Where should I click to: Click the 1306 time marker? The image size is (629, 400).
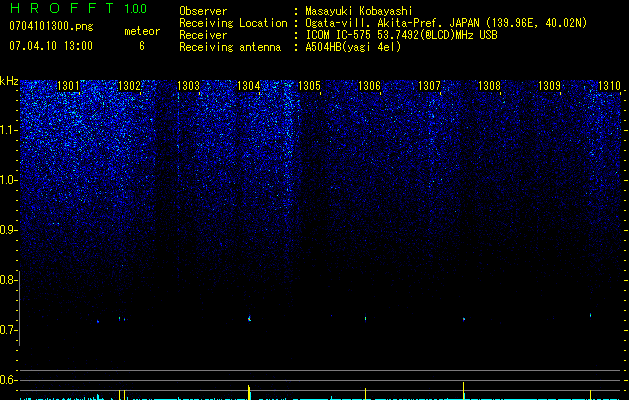pyautogui.click(x=369, y=85)
